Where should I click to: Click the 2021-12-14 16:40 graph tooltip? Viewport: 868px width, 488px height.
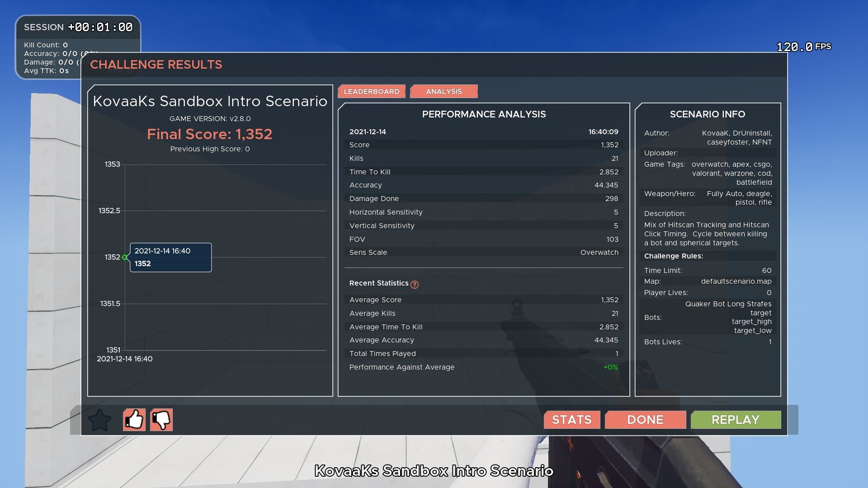click(x=171, y=258)
